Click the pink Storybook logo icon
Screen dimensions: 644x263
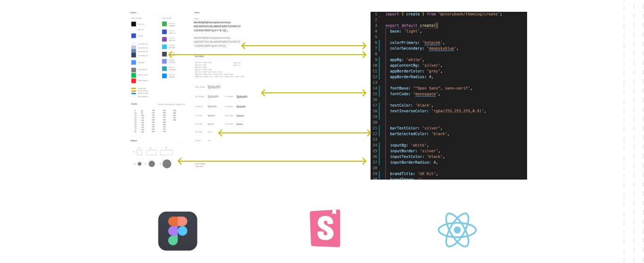(x=325, y=229)
